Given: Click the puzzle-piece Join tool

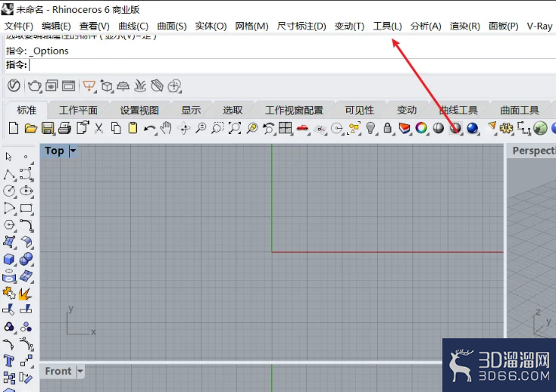Looking at the screenshot, I should tap(8, 293).
